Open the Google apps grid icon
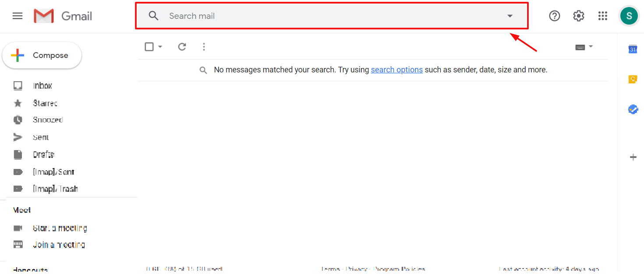 [603, 16]
